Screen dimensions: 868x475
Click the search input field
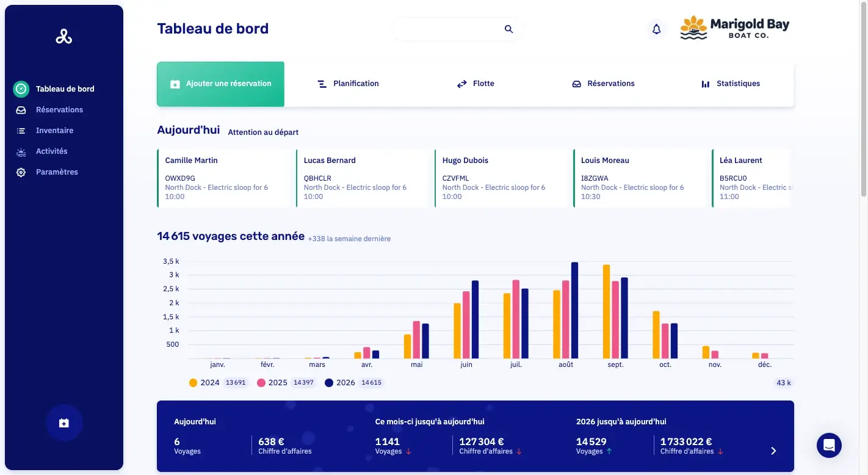[x=457, y=29]
